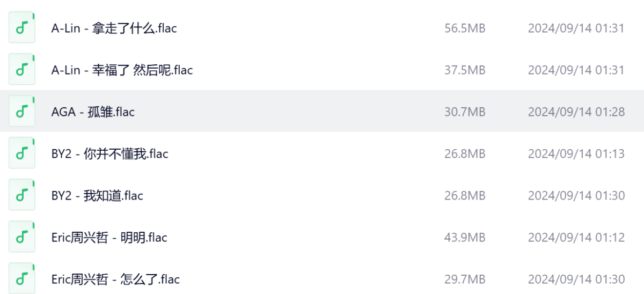
Task: Click the audio icon beside A-Lin - 幸福了 然后呢.flac
Action: [x=22, y=70]
